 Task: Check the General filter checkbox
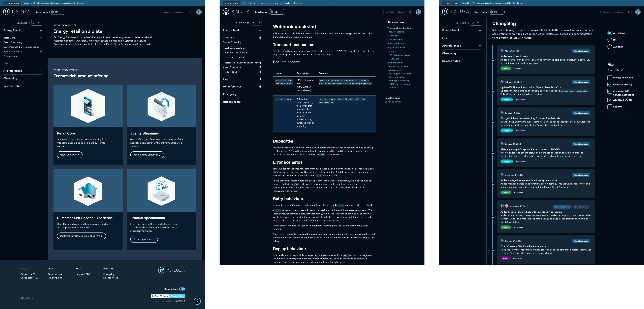tap(610, 107)
